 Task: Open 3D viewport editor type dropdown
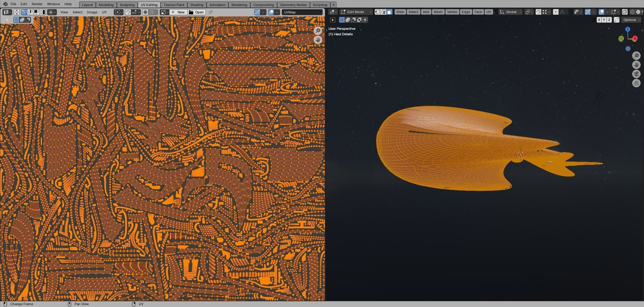[x=333, y=12]
